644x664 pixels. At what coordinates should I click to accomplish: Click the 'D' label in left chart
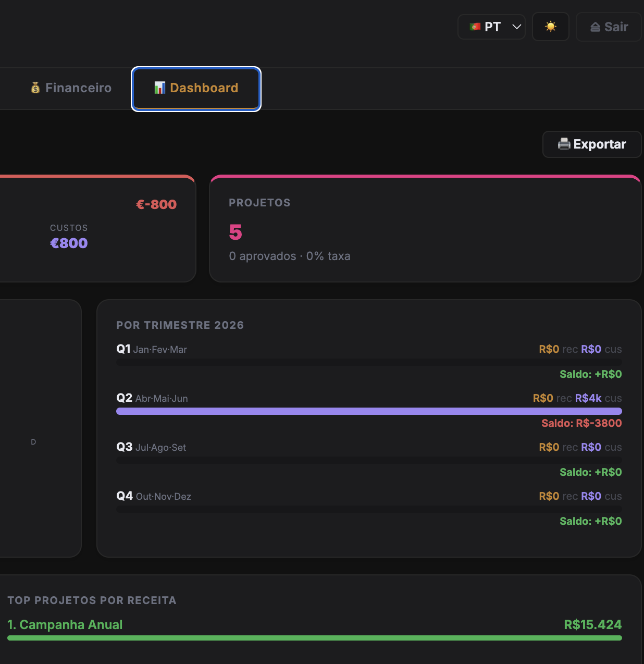33,442
